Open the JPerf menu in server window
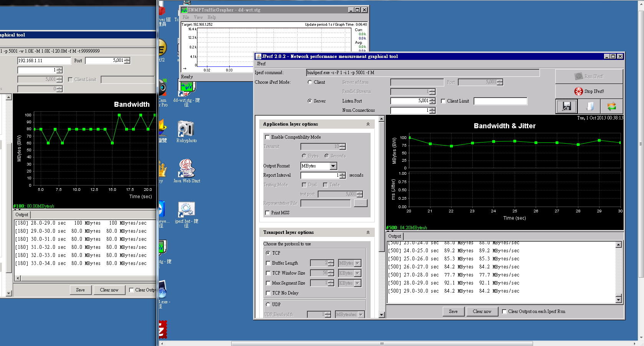Image resolution: width=644 pixels, height=346 pixels. coord(261,64)
